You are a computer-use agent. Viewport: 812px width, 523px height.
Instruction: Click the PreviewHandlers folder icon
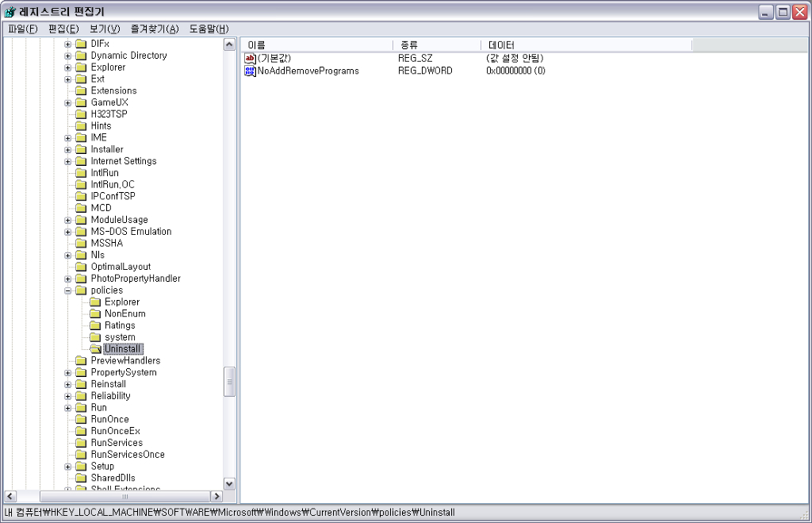pos(81,361)
